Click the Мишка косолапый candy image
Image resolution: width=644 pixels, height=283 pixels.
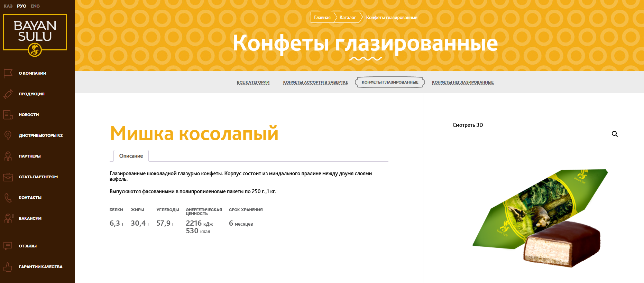pos(540,218)
